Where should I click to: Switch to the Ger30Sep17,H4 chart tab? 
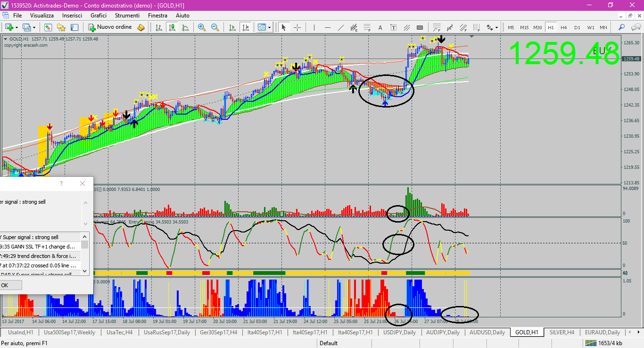click(218, 332)
